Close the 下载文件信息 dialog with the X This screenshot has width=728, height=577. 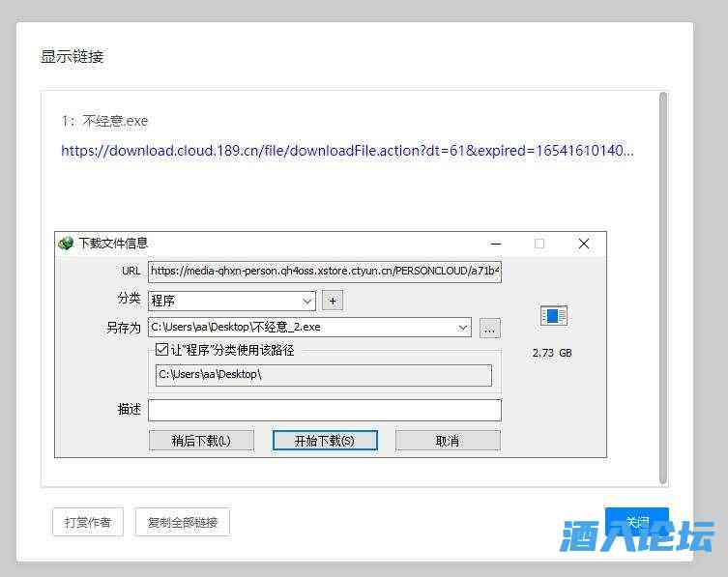(583, 244)
